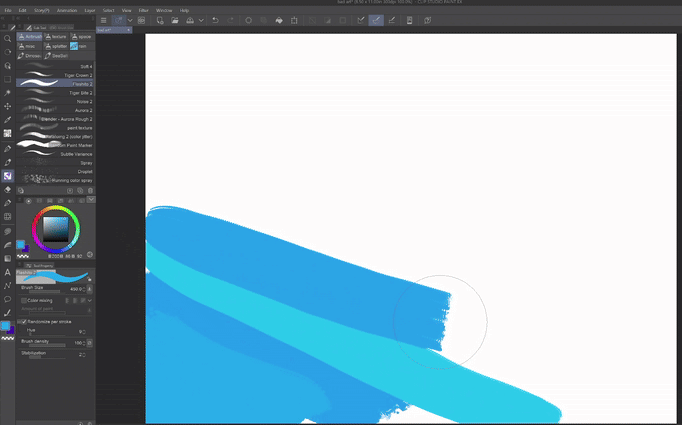
Task: Select the Eyedropper tool
Action: point(8,119)
